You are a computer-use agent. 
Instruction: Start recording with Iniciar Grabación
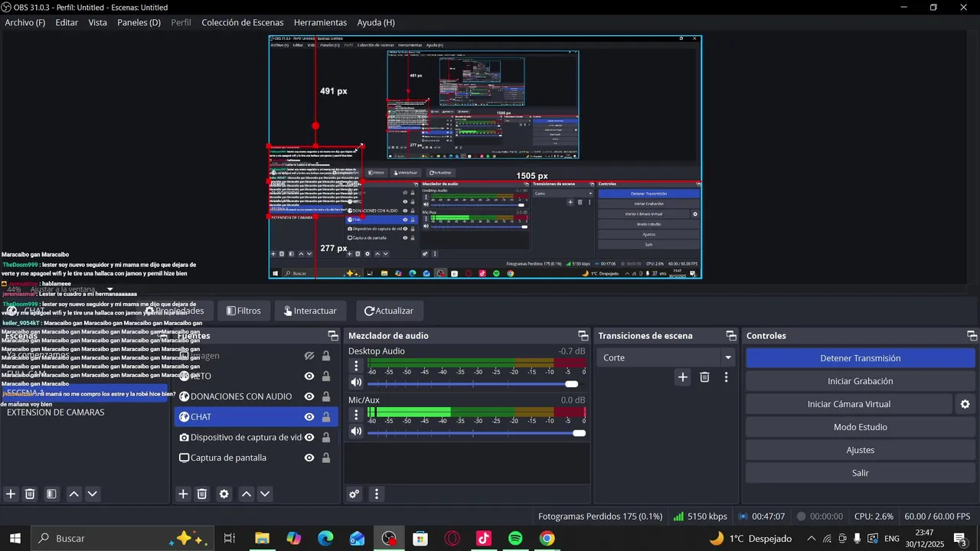click(860, 381)
